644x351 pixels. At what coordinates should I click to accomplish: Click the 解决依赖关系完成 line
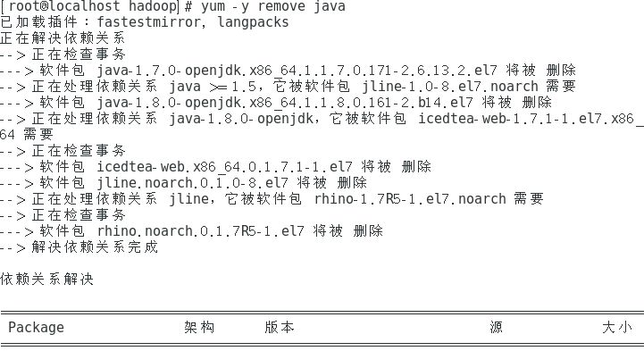click(x=79, y=247)
